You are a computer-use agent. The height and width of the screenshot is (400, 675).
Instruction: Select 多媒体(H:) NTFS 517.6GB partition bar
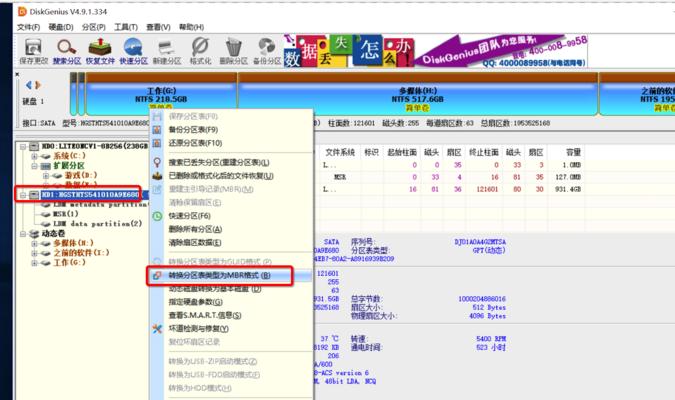coord(418,94)
